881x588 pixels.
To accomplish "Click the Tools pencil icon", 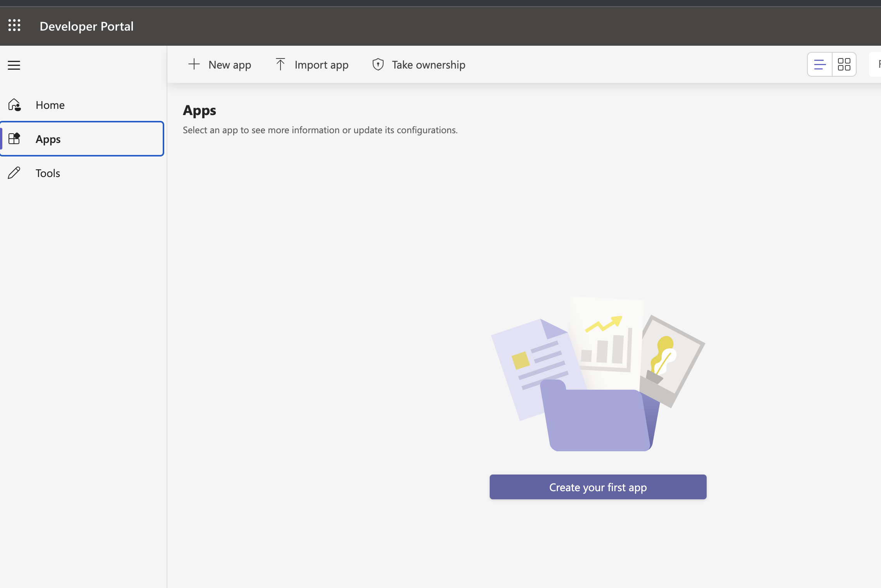I will point(14,173).
